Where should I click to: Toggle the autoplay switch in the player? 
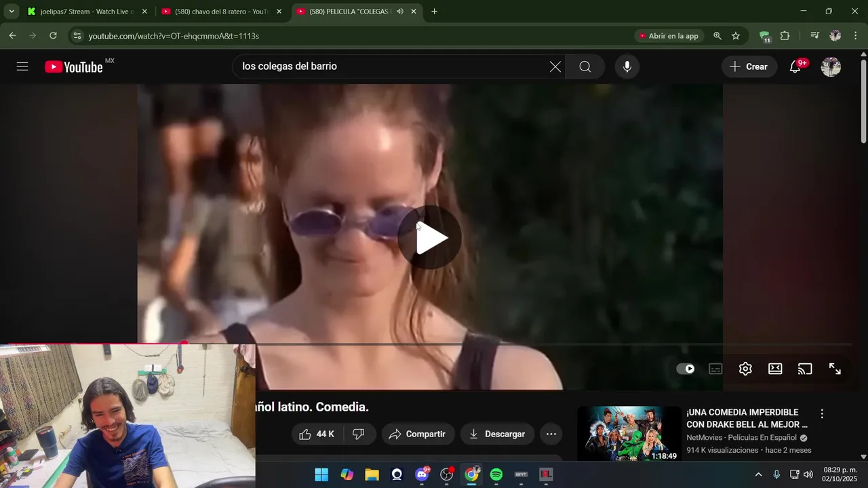point(686,369)
